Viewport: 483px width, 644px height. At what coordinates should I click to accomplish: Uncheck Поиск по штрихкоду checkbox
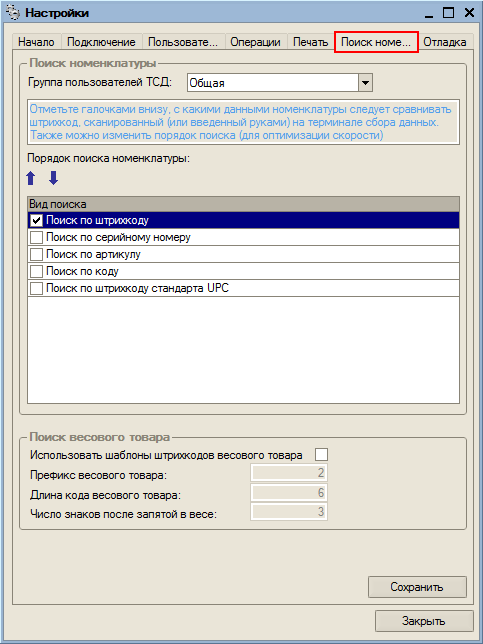[37, 220]
